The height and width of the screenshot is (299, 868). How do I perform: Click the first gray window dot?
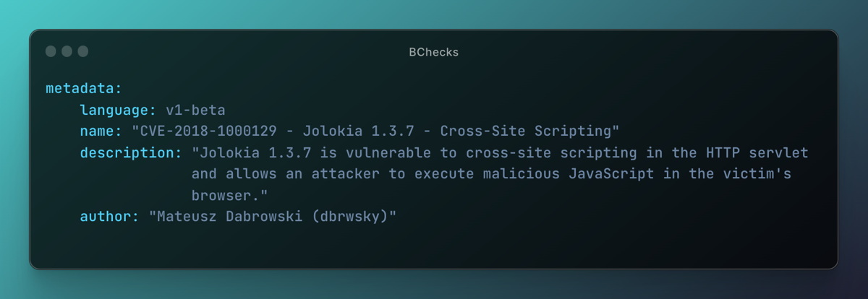(51, 51)
